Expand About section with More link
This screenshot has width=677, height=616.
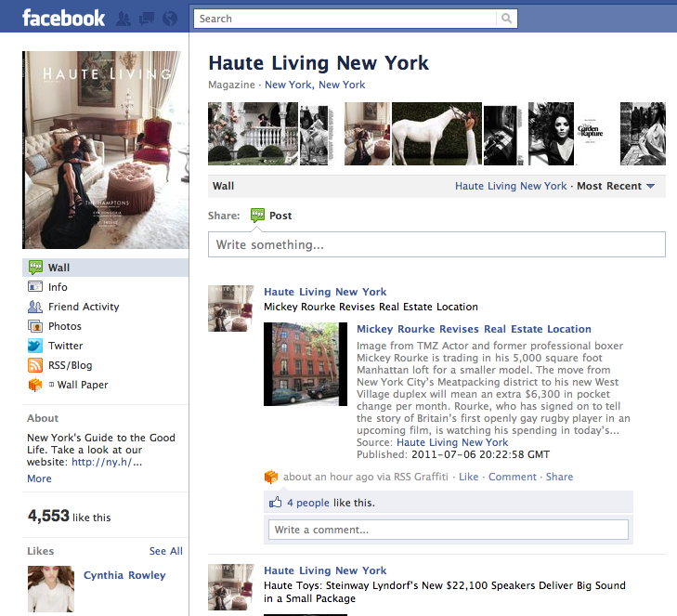click(39, 478)
